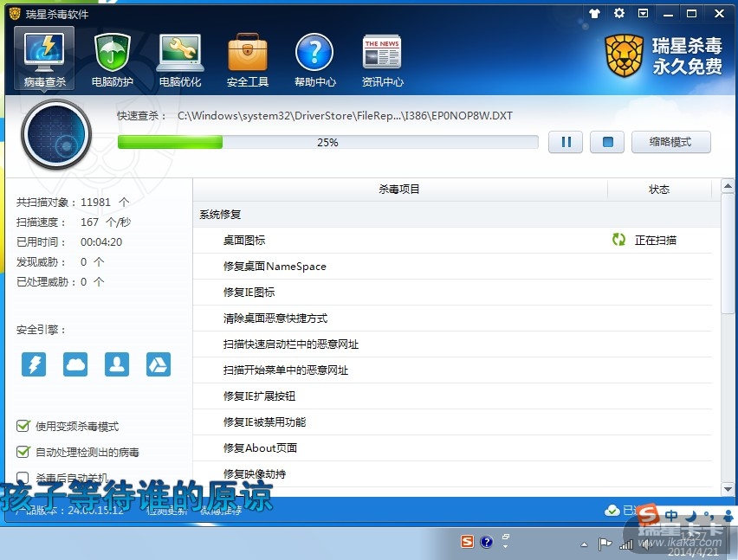Click the 正在扫描 refresh status icon
Viewport: 738px width, 560px height.
[619, 240]
